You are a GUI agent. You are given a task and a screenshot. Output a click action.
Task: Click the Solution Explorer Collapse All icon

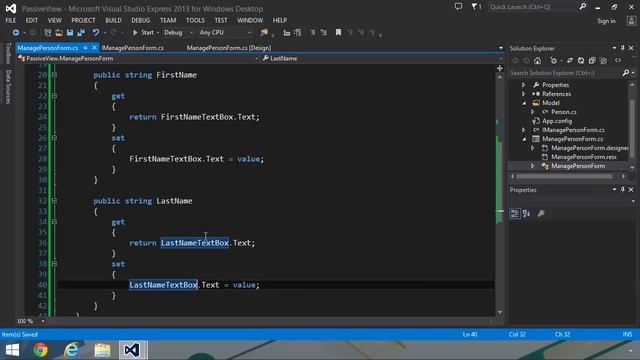592,61
